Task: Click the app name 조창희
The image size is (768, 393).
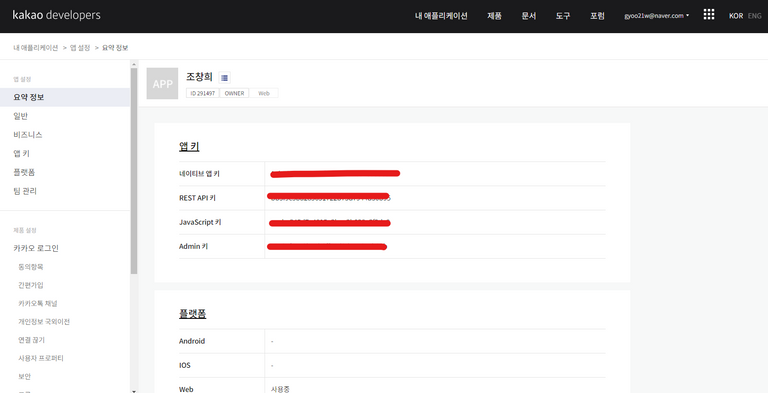Action: coord(199,77)
